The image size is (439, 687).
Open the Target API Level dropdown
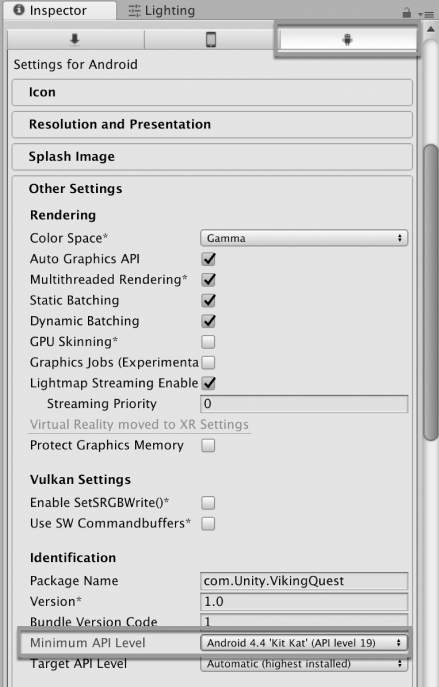pyautogui.click(x=304, y=664)
